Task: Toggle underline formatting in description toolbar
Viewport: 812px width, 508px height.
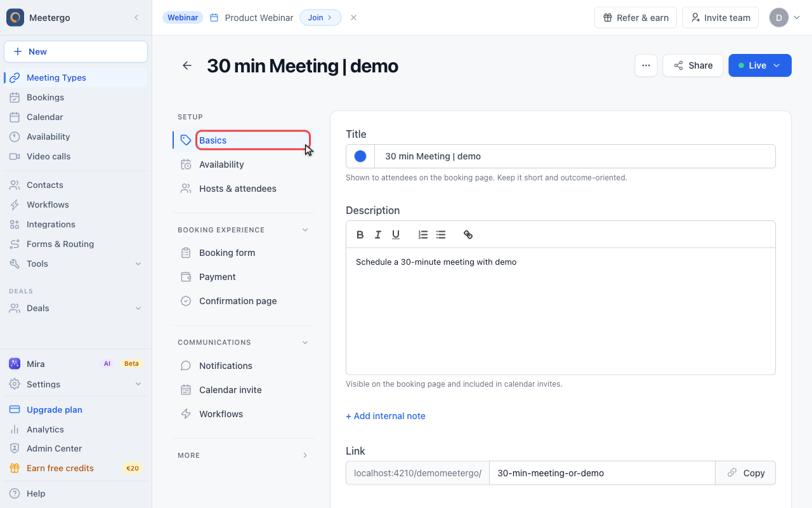Action: coord(396,235)
